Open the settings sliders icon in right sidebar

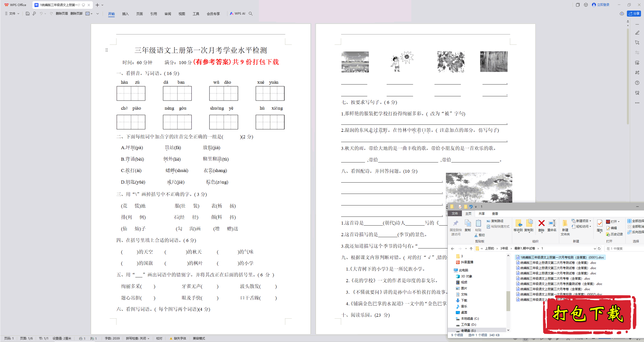point(637,53)
